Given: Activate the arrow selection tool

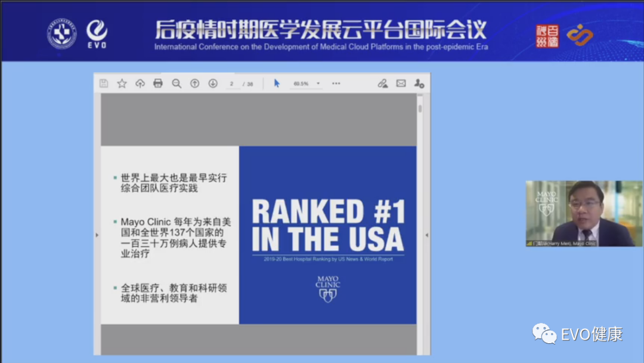Looking at the screenshot, I should [x=276, y=84].
